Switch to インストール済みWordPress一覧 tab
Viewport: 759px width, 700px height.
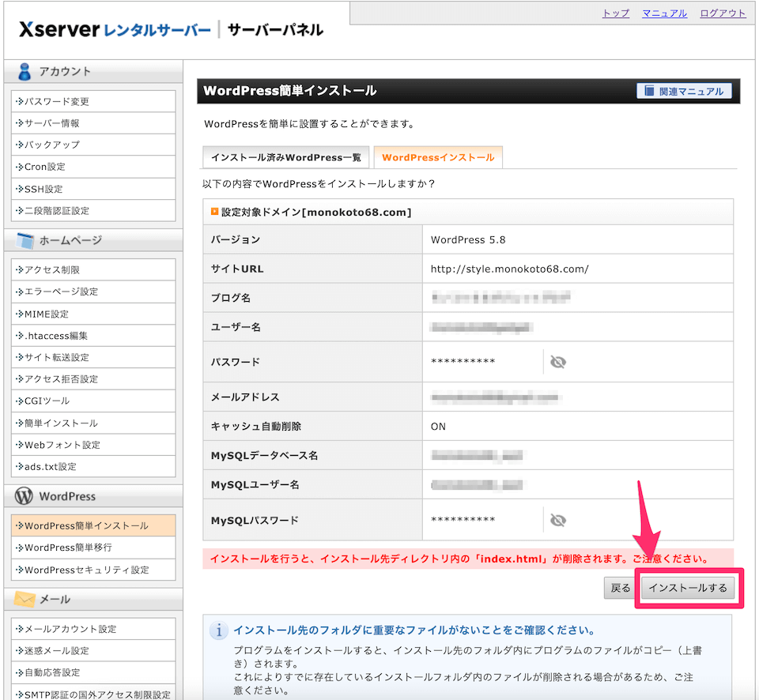pyautogui.click(x=285, y=157)
